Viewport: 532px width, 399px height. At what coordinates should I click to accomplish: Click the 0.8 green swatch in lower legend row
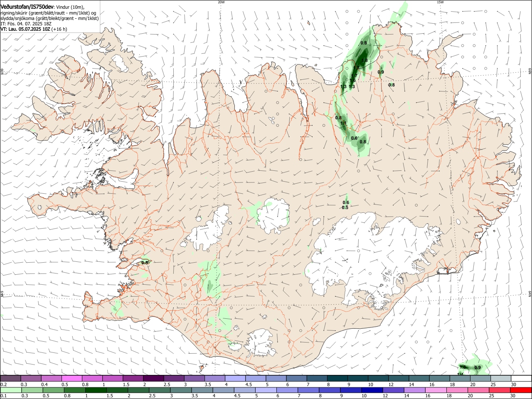point(75,390)
